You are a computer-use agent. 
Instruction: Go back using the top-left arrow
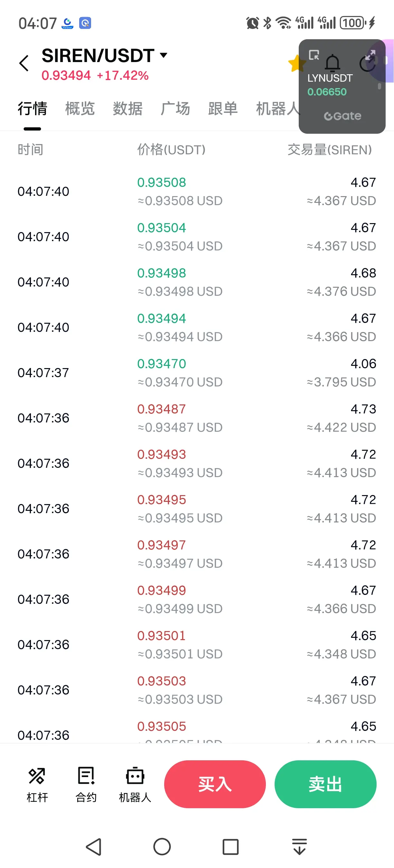(x=24, y=63)
